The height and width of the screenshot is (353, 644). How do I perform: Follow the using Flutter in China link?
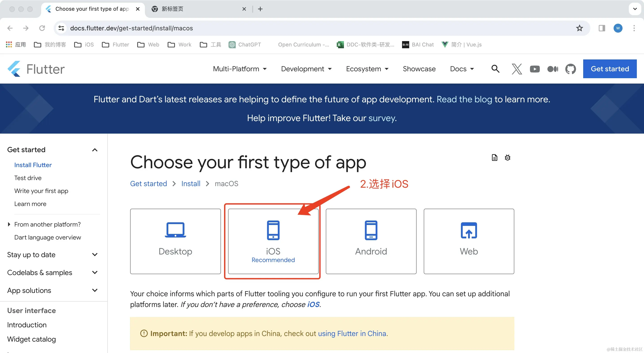[x=352, y=334]
